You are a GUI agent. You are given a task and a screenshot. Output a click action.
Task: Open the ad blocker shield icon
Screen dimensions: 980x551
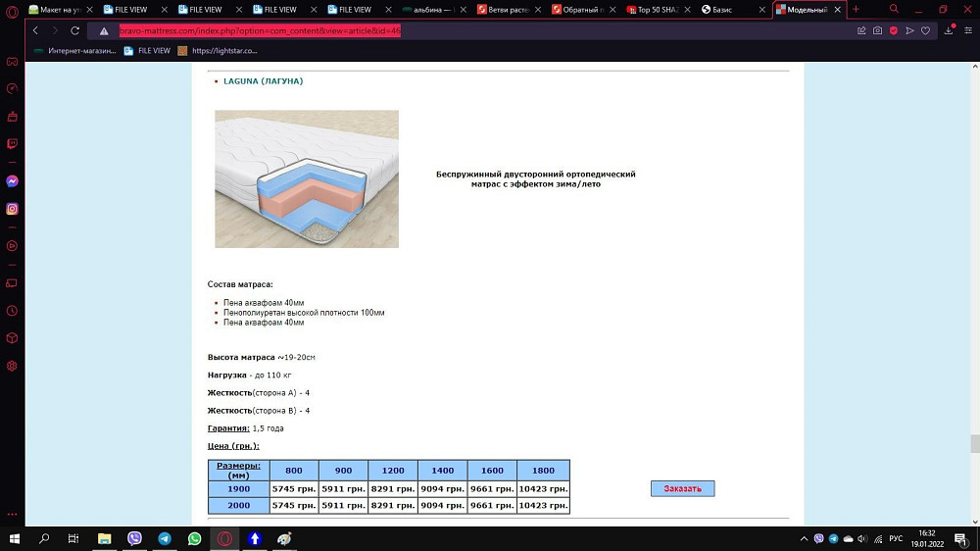[x=894, y=30]
